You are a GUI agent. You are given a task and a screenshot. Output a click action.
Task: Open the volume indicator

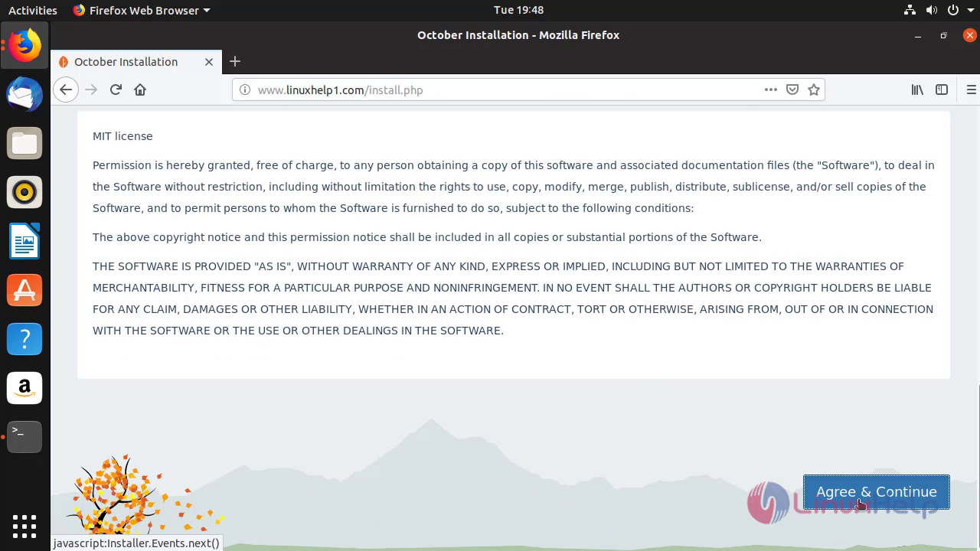pos(931,10)
